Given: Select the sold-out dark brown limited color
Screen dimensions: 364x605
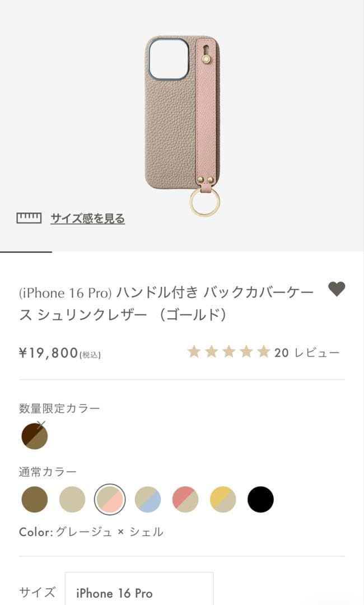Looking at the screenshot, I should point(35,436).
